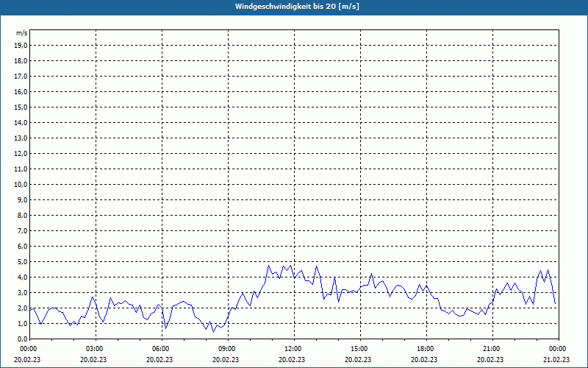Select the 18,0 y-axis value
The width and height of the screenshot is (588, 368).
tap(21, 61)
